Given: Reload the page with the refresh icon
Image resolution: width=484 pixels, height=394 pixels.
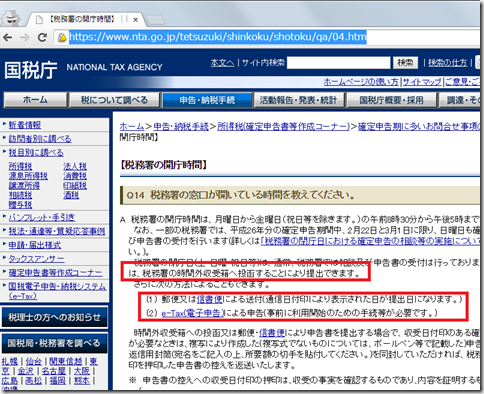Looking at the screenshot, I should click(42, 37).
